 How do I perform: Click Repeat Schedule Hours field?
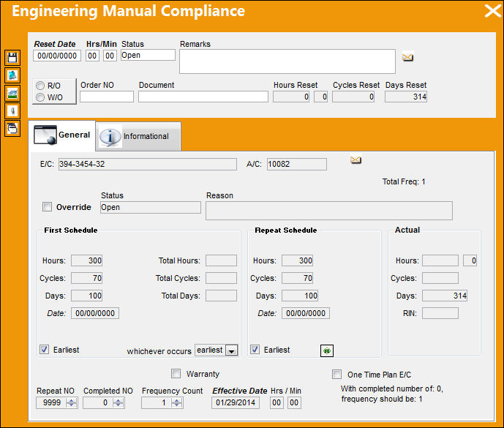click(x=297, y=260)
